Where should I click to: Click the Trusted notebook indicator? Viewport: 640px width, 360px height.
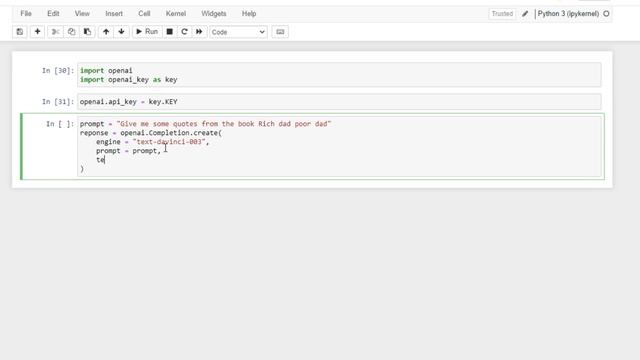(502, 14)
